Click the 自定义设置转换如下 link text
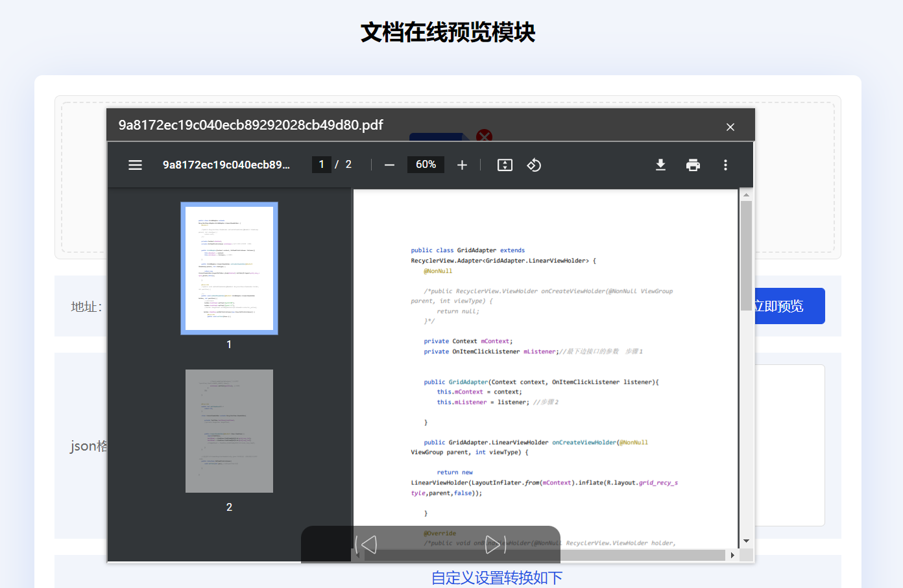The height and width of the screenshot is (588, 903). click(x=497, y=578)
